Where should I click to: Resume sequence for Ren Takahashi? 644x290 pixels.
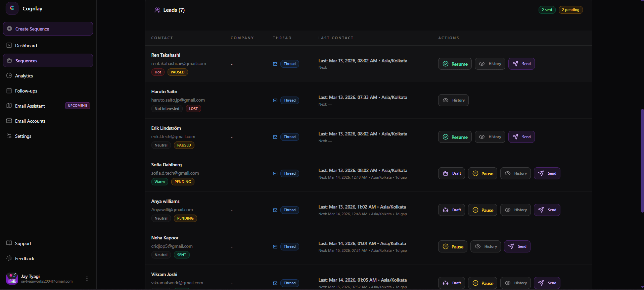(x=455, y=64)
